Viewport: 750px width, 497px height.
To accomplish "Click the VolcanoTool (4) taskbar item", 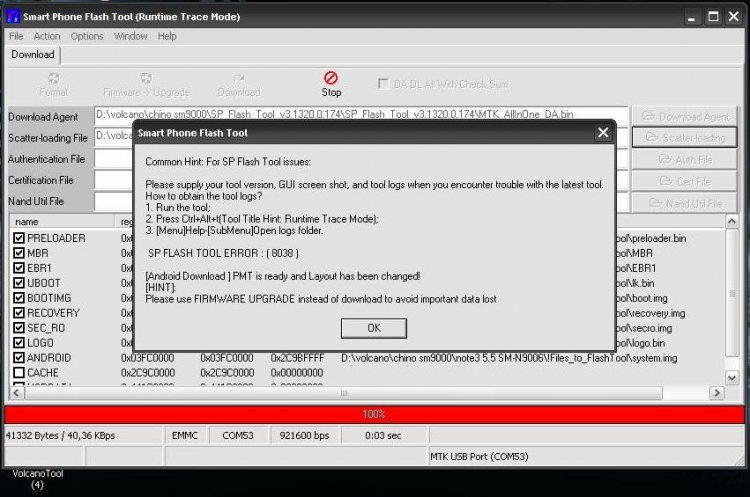I will point(37,479).
